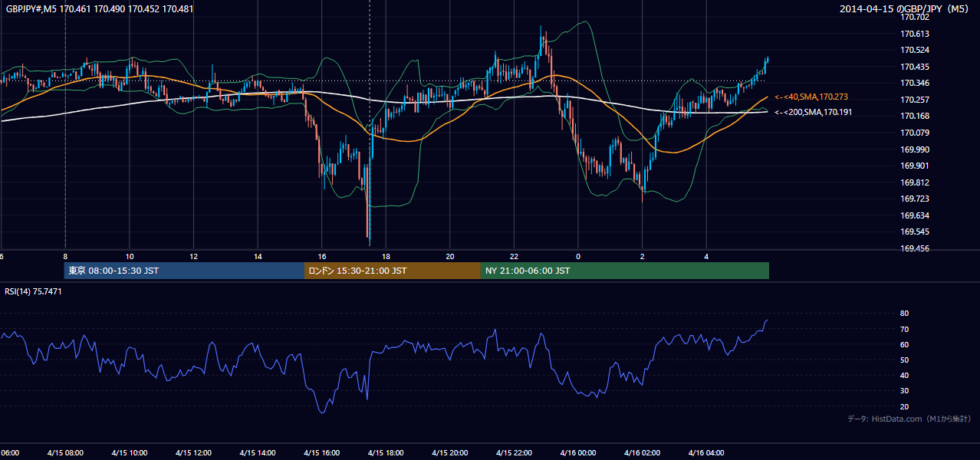Image resolution: width=980 pixels, height=460 pixels.
Task: Click the hour 12 tick on price chart axis
Action: pos(194,257)
